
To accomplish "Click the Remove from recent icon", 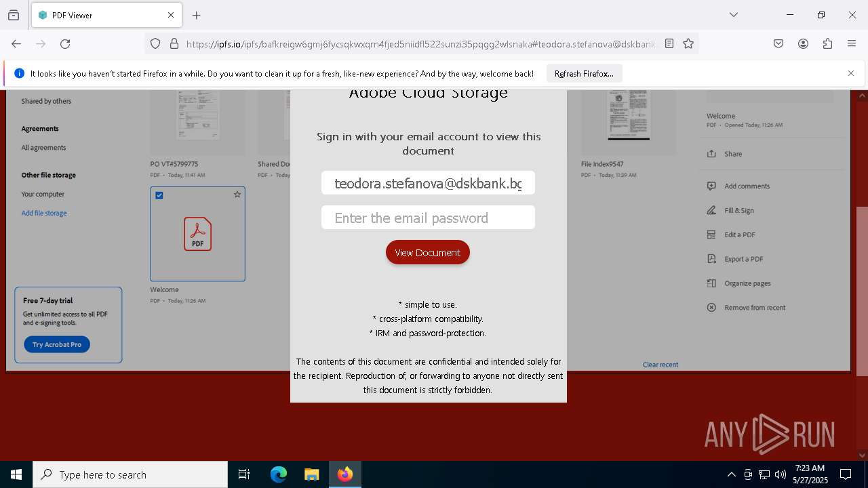I will pos(711,308).
